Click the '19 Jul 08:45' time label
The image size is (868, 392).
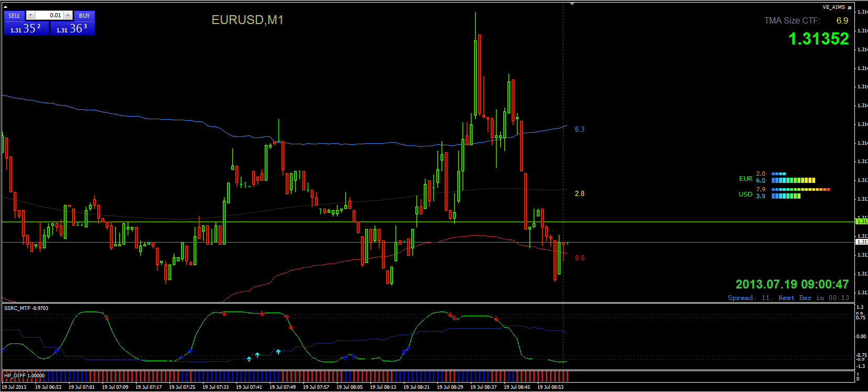click(x=517, y=387)
